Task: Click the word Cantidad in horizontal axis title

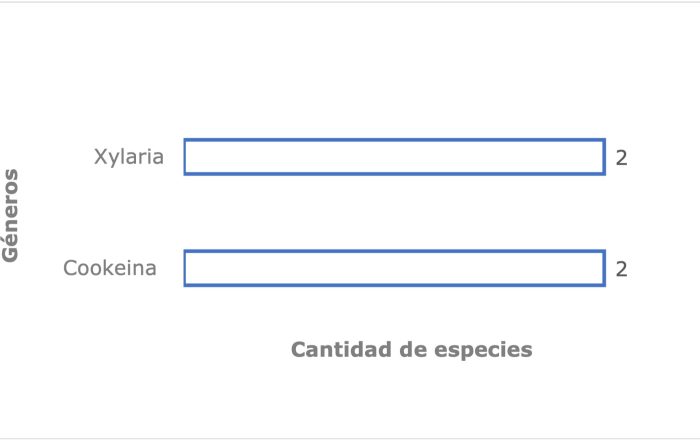Action: 342,349
